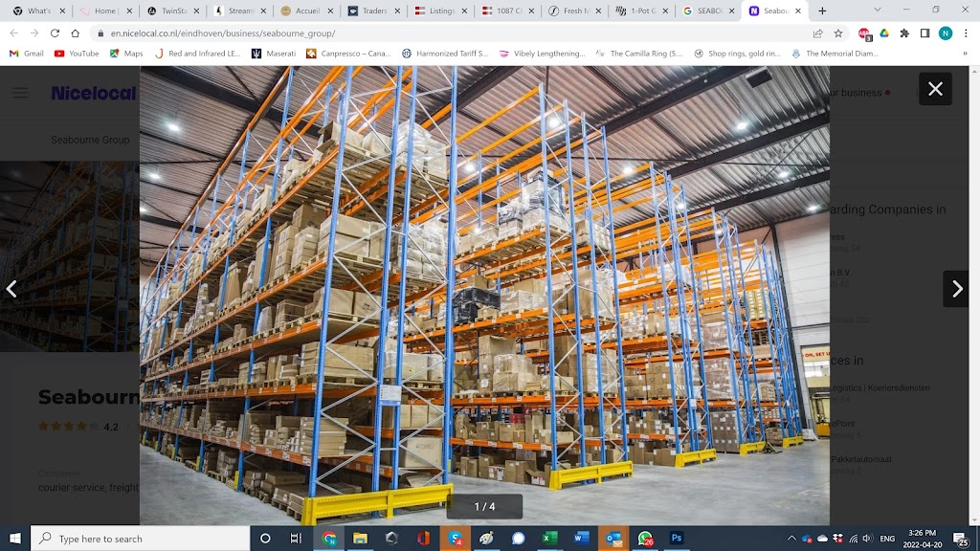Toggle the browser side panel
Screen dimensions: 980x551
coord(925,33)
